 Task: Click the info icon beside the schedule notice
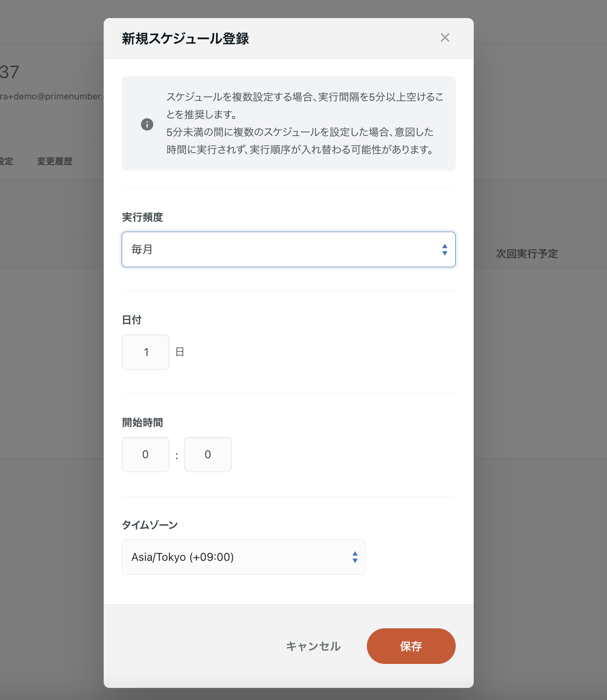click(146, 124)
